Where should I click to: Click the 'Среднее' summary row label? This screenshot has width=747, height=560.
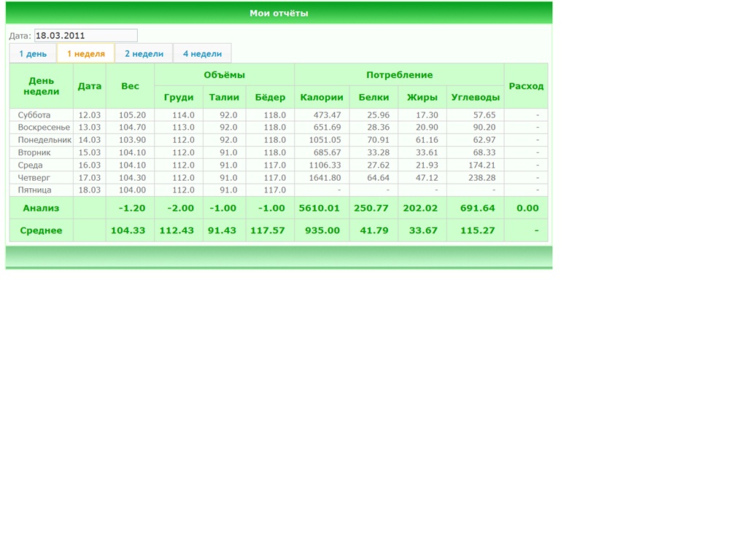(41, 230)
